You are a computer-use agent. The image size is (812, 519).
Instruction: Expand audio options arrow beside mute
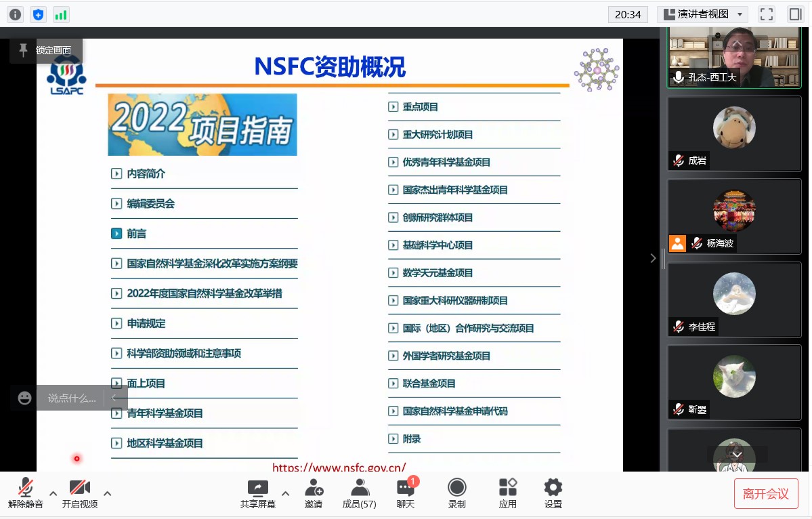(53, 493)
